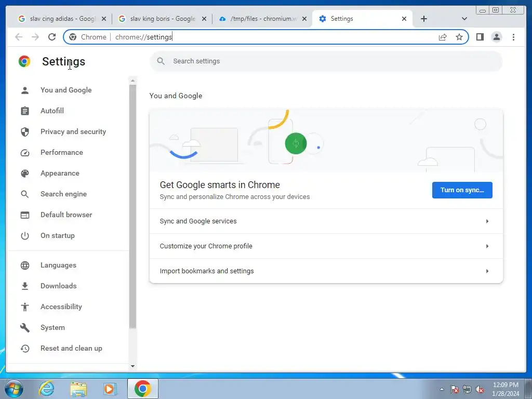Bookmark this page with the star icon
This screenshot has height=399, width=532.
point(459,37)
